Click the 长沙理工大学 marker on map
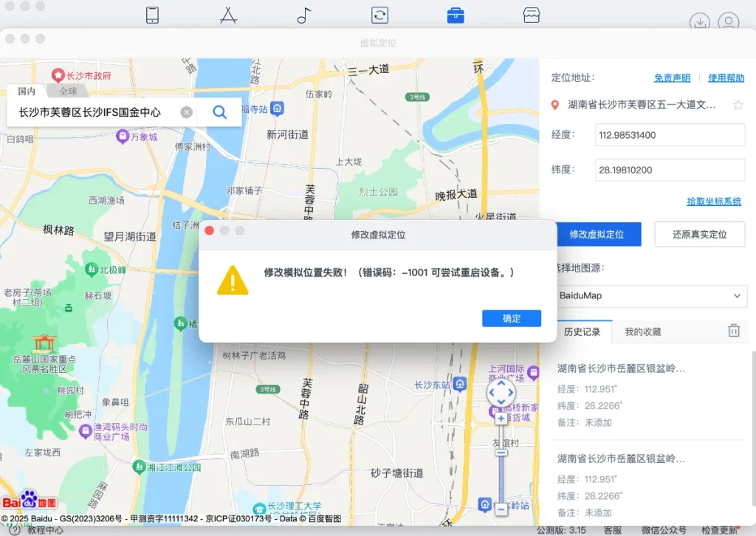This screenshot has height=536, width=756. coord(259,509)
